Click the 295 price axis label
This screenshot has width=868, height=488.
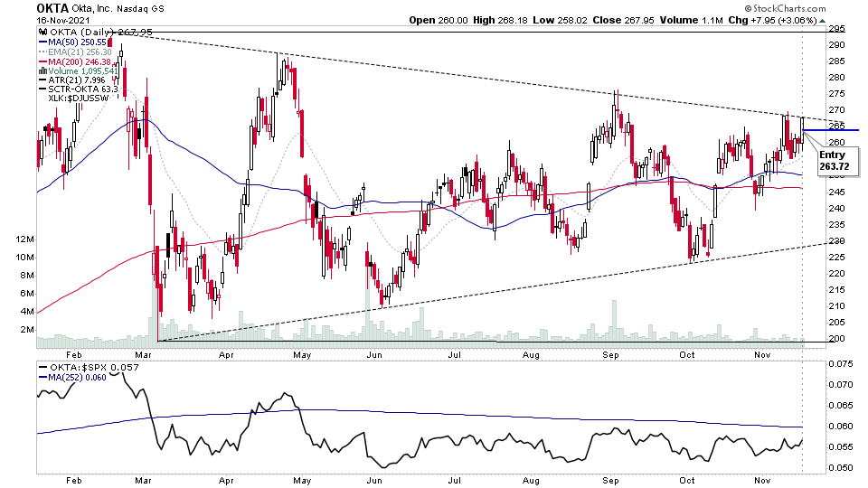click(x=836, y=29)
